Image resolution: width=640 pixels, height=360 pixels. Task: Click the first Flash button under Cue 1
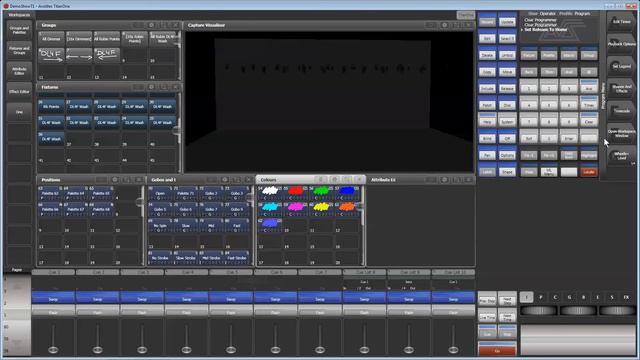pyautogui.click(x=53, y=311)
